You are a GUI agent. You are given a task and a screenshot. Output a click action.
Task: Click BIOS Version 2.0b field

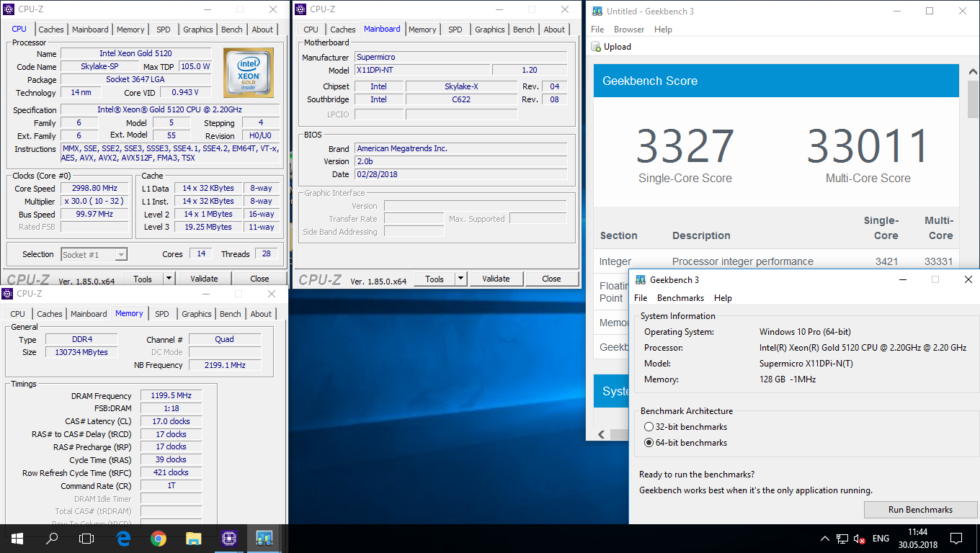[x=461, y=162]
